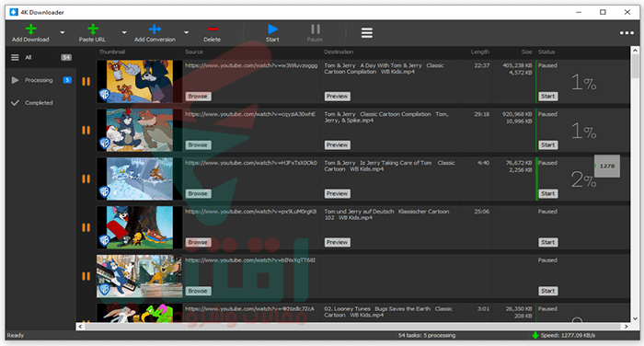Screen dimensions: 644x346
Task: Click the Delete red minus icon
Action: (x=213, y=29)
